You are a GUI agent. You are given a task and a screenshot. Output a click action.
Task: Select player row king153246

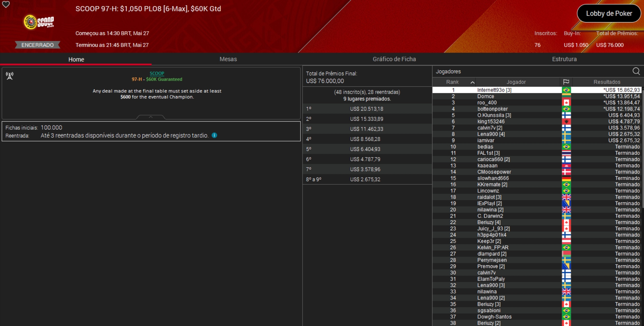click(537, 122)
